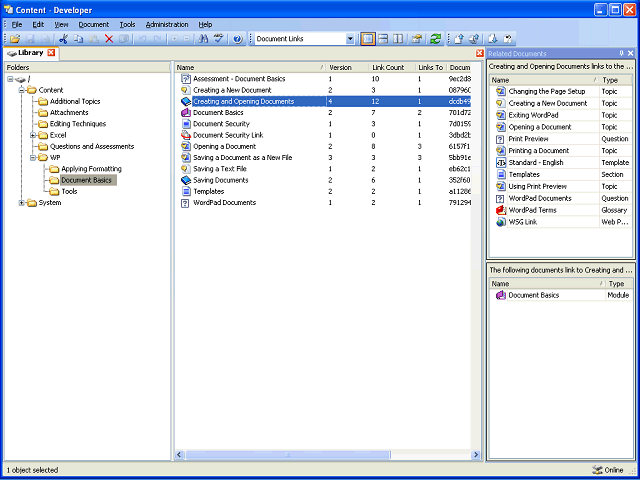Click the Properties toolbar icon

pyautogui.click(x=417, y=39)
